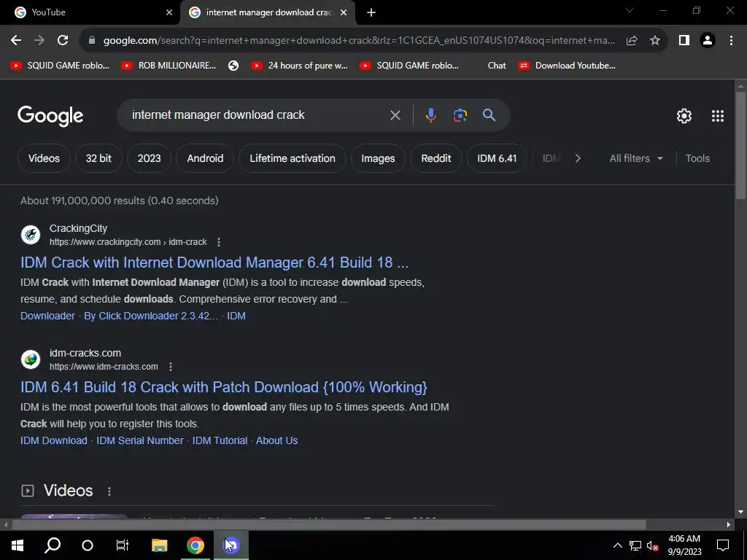Click the CrackingCity site favicon
This screenshot has height=560, width=747.
pyautogui.click(x=31, y=235)
